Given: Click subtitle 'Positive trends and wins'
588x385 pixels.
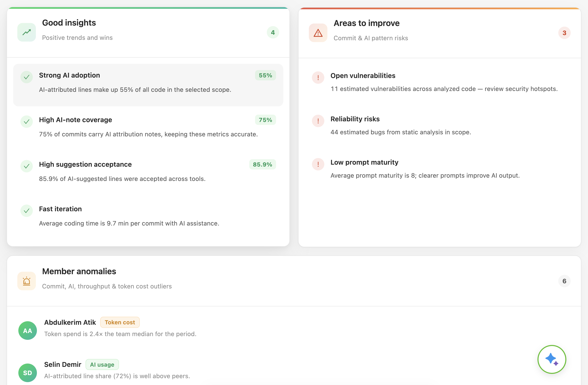Looking at the screenshot, I should (77, 38).
